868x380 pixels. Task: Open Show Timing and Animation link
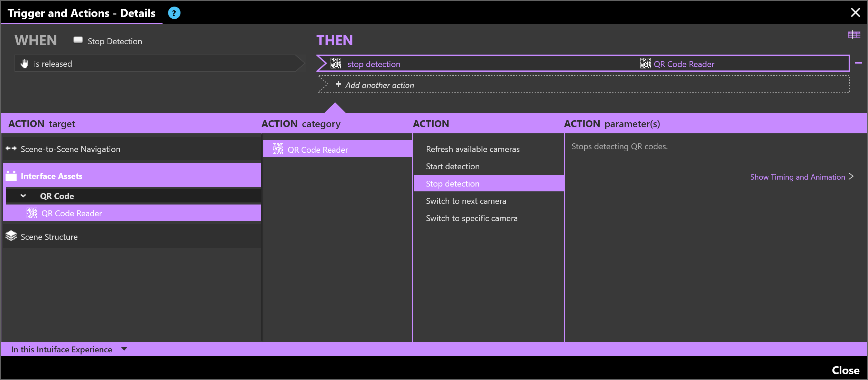(x=797, y=177)
